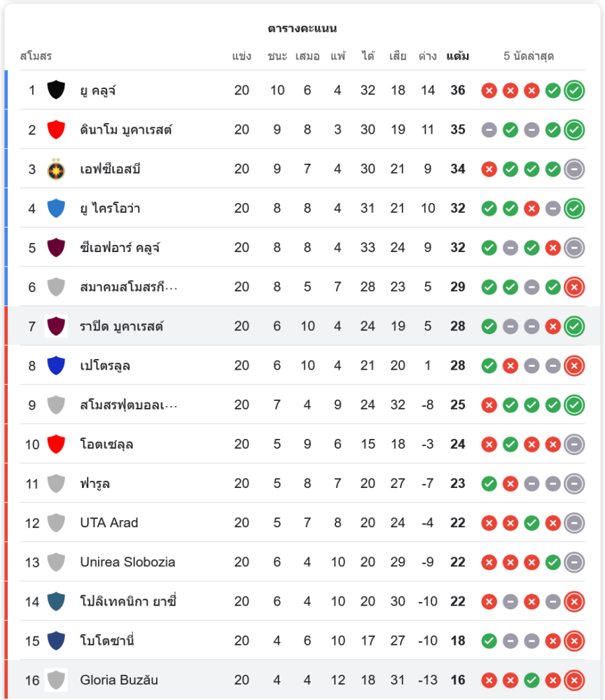Click the ตารางคะแนน table title
605x700 pixels.
302,29
